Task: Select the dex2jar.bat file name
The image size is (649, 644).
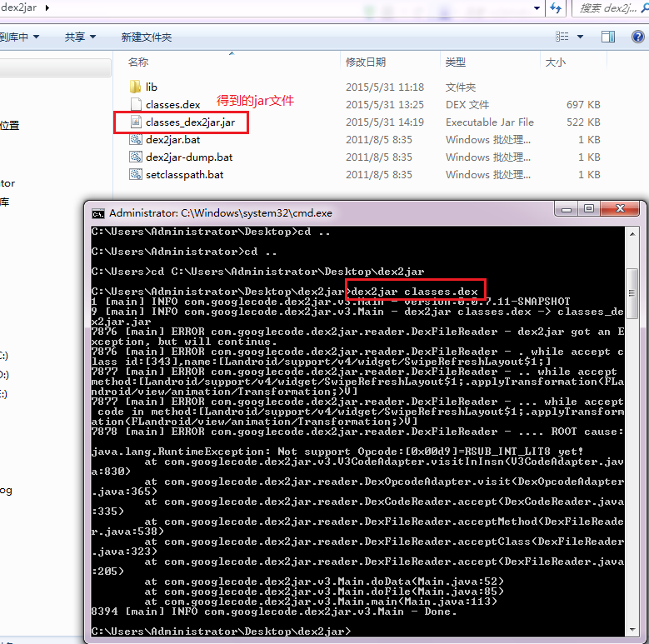Action: (173, 140)
